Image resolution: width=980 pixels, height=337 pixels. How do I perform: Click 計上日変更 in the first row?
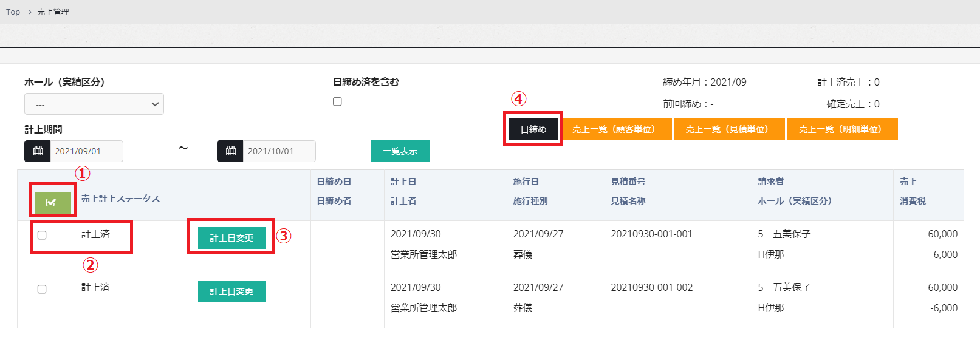pyautogui.click(x=231, y=238)
